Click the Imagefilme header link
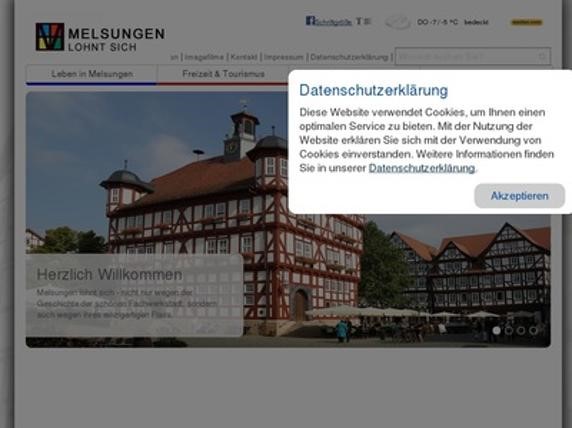572x428 pixels. (204, 57)
